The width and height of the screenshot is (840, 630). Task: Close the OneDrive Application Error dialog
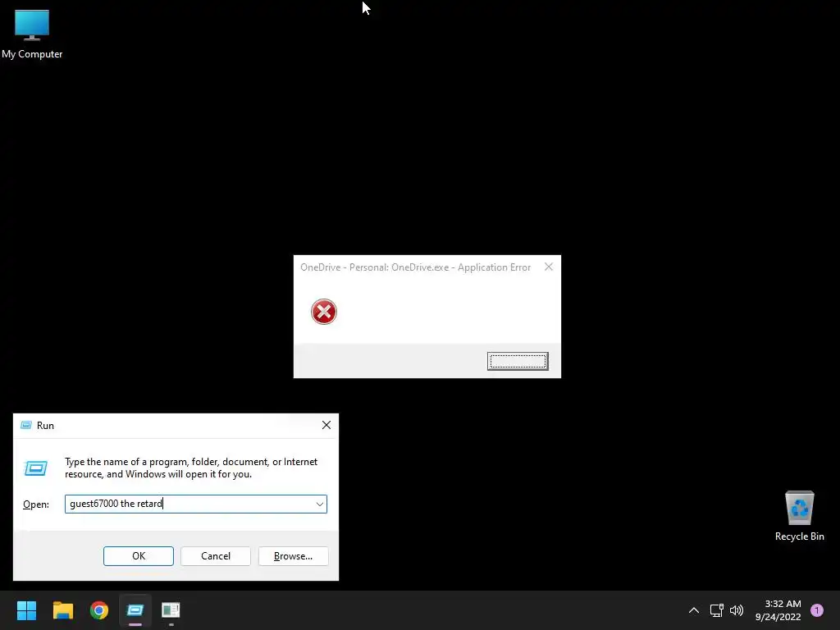pos(549,267)
